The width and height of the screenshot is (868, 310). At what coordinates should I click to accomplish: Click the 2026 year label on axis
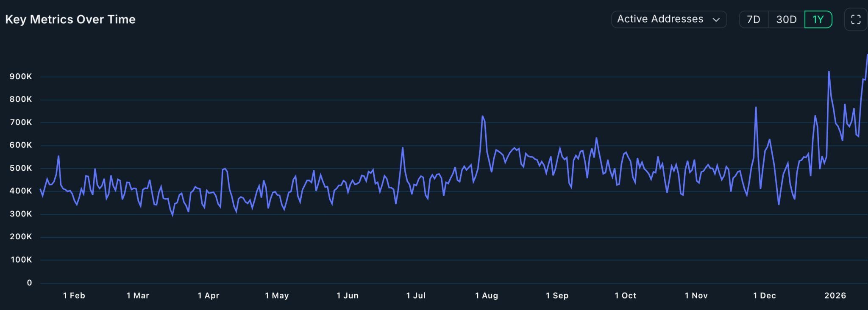point(835,296)
